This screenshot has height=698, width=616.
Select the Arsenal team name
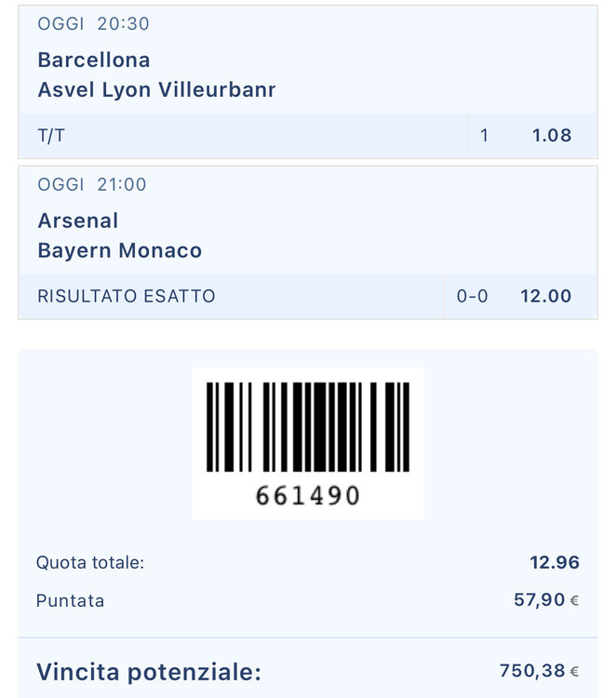coord(78,221)
